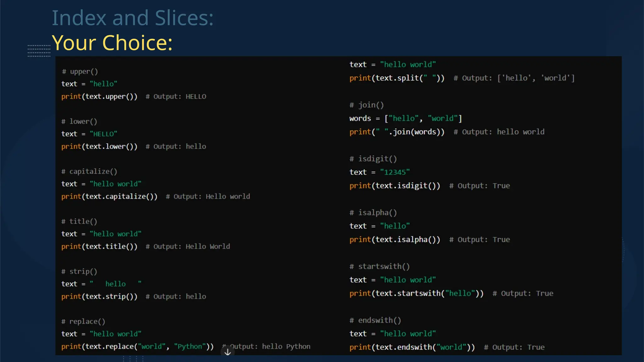Click the print(text.upper()) code line
The width and height of the screenshot is (644, 362).
point(99,96)
